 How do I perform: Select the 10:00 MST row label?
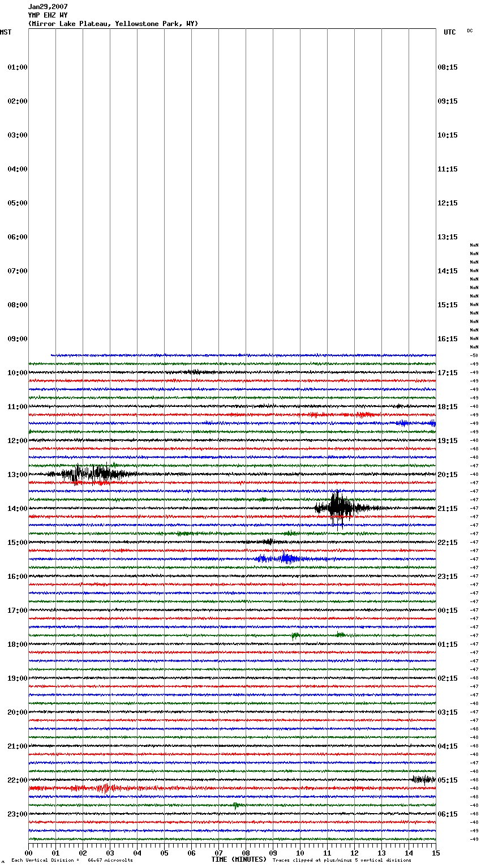tap(18, 373)
